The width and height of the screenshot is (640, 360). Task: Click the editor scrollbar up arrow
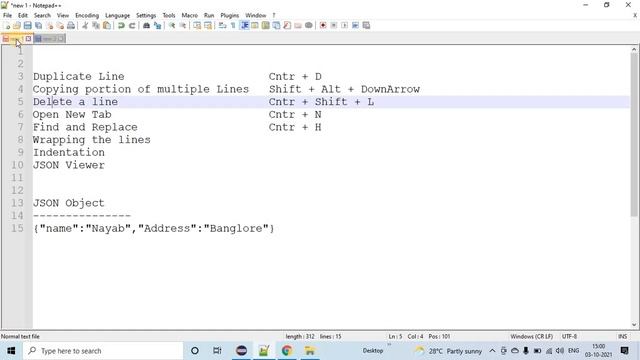634,49
